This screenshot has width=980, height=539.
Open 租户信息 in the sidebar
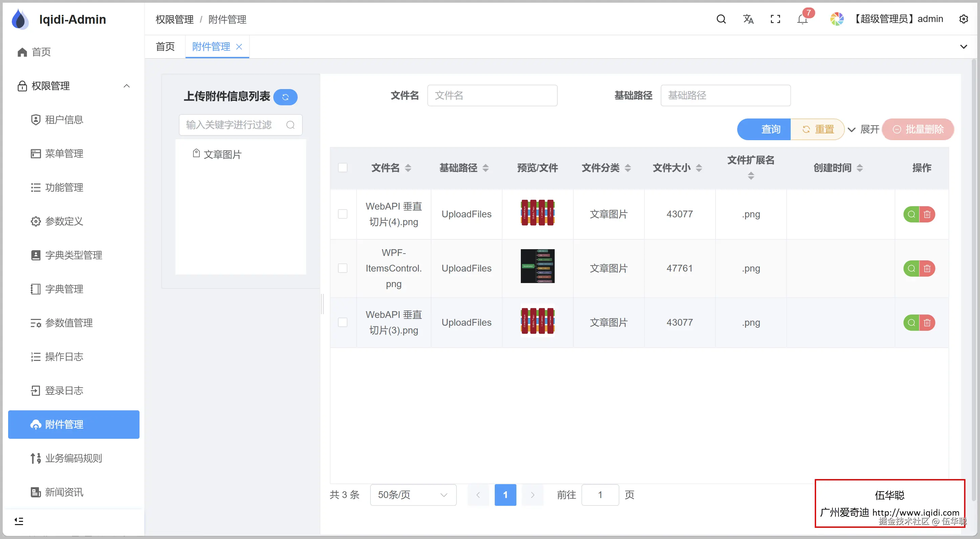(x=73, y=120)
